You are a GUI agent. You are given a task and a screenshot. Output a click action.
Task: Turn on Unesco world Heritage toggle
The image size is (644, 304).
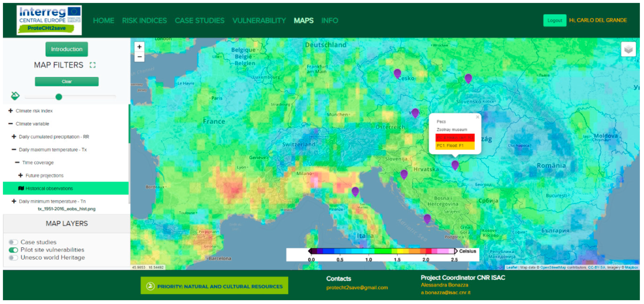[13, 257]
